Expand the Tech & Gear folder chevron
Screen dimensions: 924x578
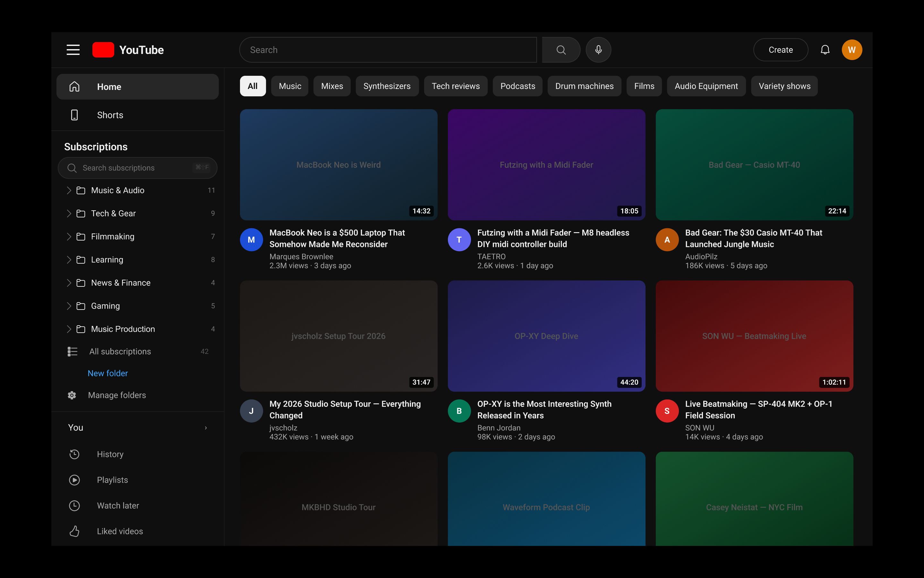69,213
